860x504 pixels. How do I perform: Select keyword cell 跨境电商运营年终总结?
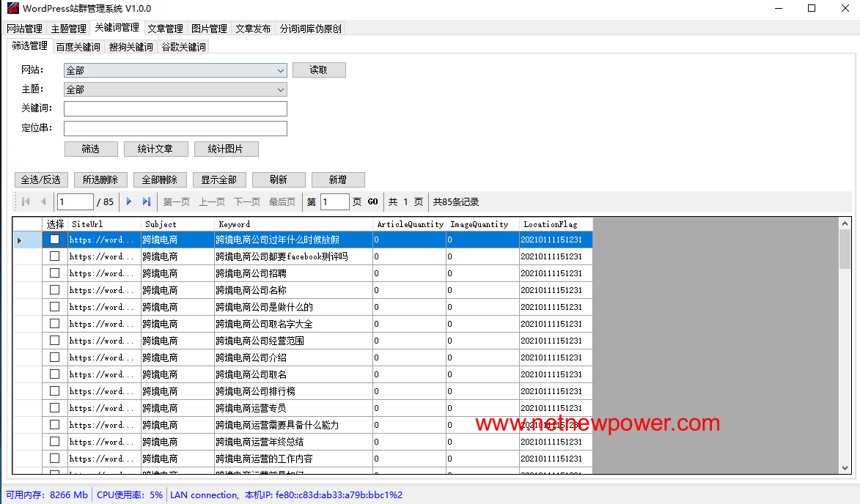pyautogui.click(x=293, y=442)
